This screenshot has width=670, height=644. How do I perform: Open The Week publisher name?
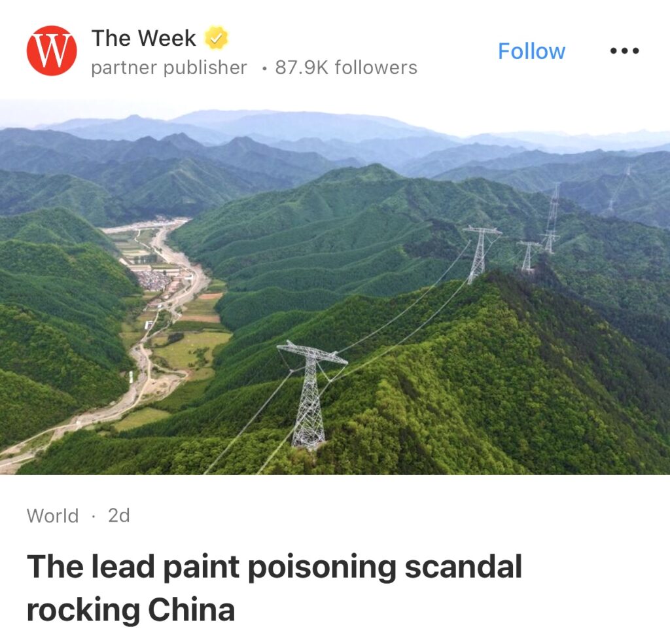coord(143,38)
